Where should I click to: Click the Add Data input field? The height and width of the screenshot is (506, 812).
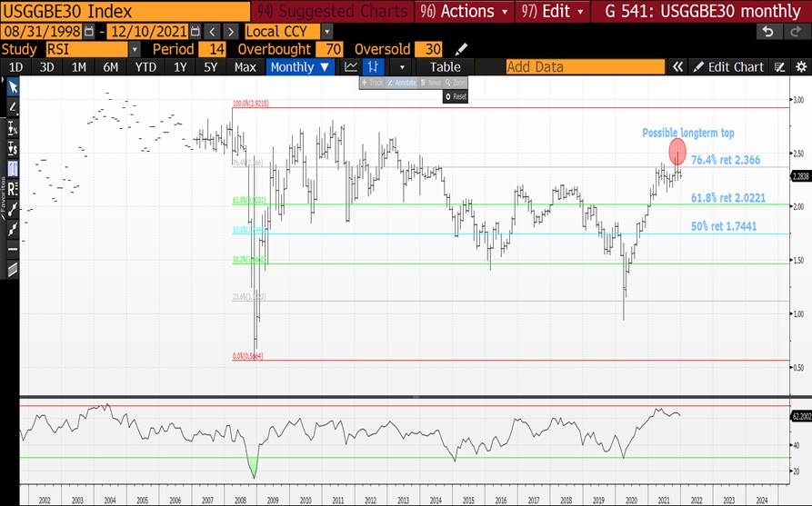(x=582, y=67)
